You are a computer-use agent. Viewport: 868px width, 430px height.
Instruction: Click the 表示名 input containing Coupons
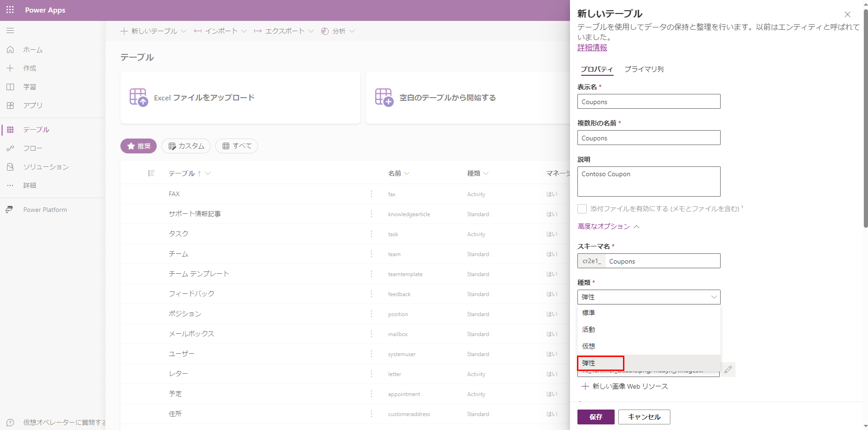649,101
